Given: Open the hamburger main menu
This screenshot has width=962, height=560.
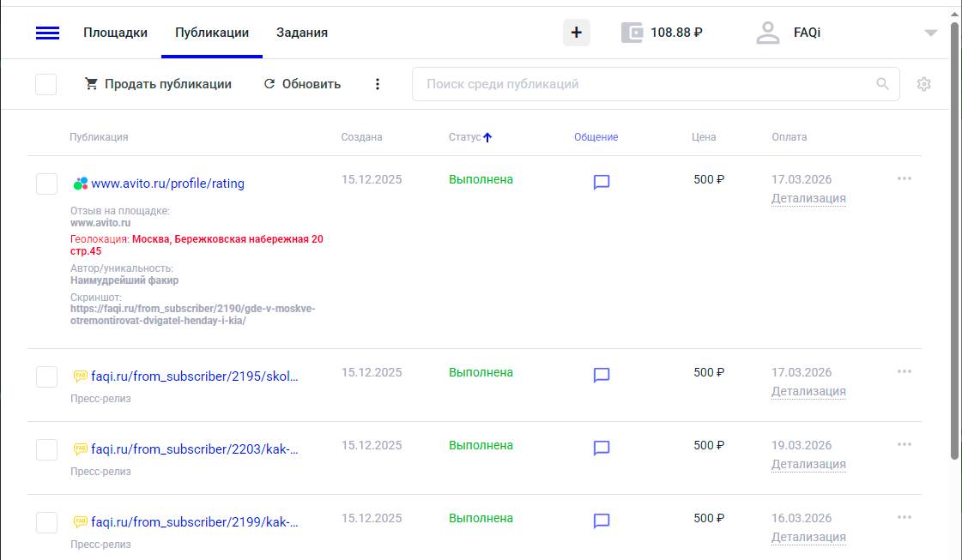Looking at the screenshot, I should 47,33.
